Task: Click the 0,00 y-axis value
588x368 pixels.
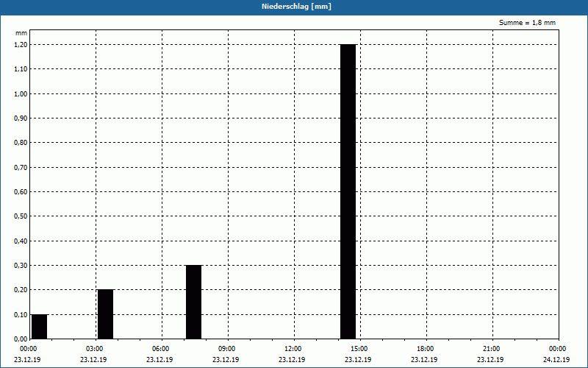Action: click(x=21, y=339)
